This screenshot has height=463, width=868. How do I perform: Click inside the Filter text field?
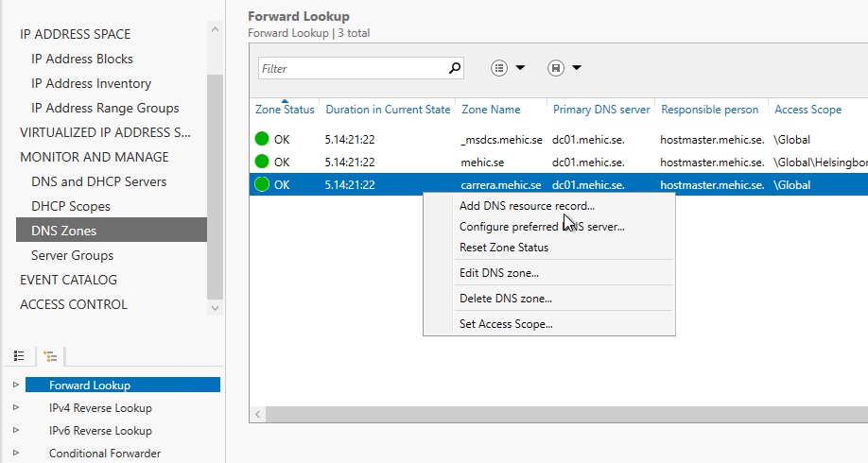click(350, 68)
